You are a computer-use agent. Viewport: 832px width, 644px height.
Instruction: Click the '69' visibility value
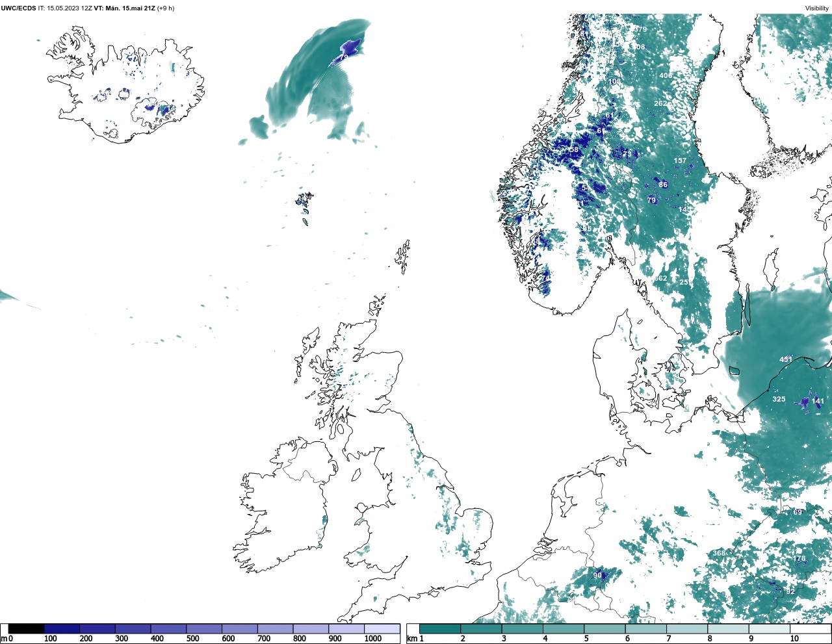coord(798,512)
